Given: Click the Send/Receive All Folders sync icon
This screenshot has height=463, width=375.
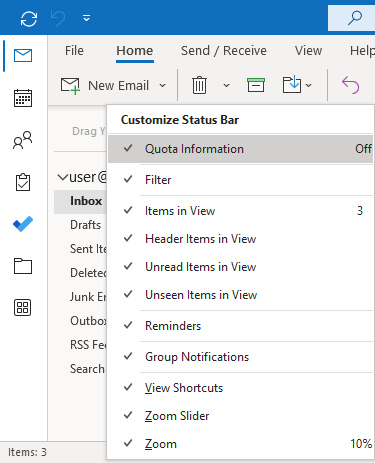Looking at the screenshot, I should (29, 18).
